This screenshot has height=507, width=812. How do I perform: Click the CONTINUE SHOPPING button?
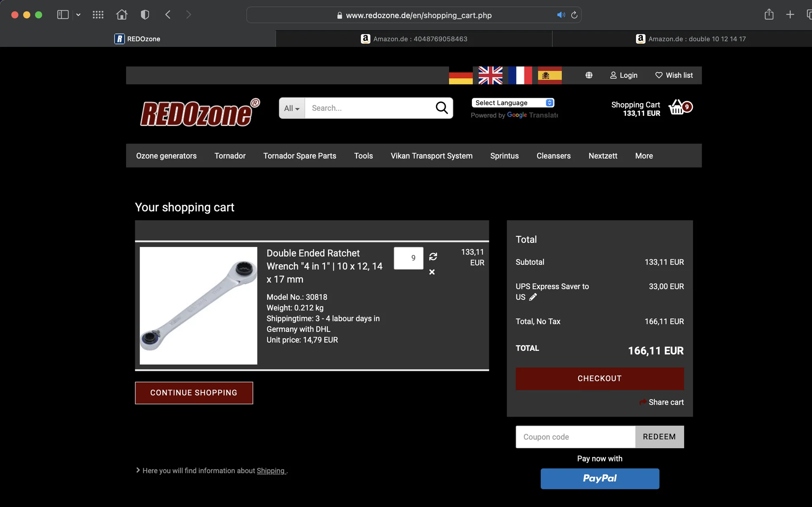pyautogui.click(x=194, y=393)
